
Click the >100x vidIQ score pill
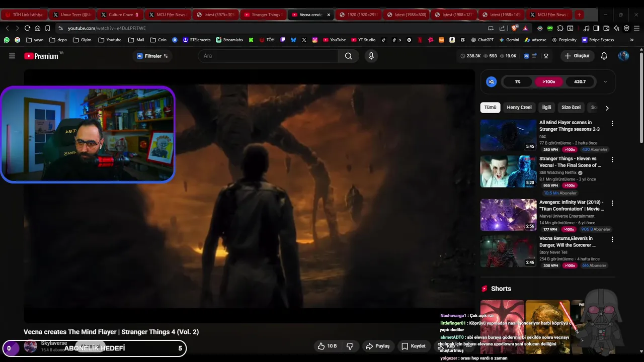[548, 81]
